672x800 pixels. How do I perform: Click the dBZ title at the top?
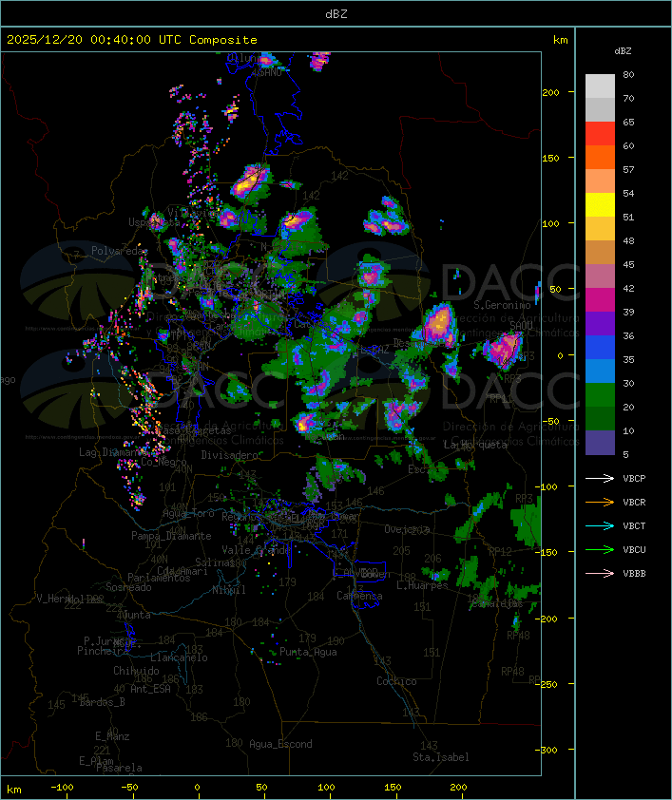pos(336,14)
